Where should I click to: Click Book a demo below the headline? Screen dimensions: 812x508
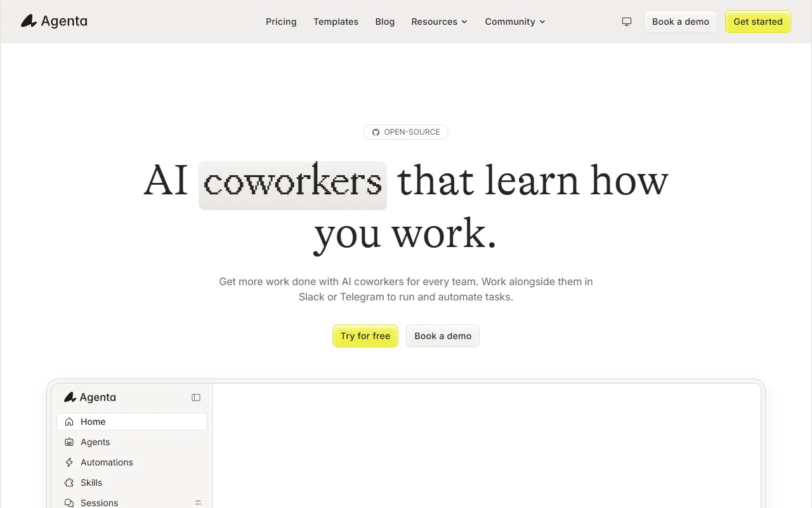[443, 336]
